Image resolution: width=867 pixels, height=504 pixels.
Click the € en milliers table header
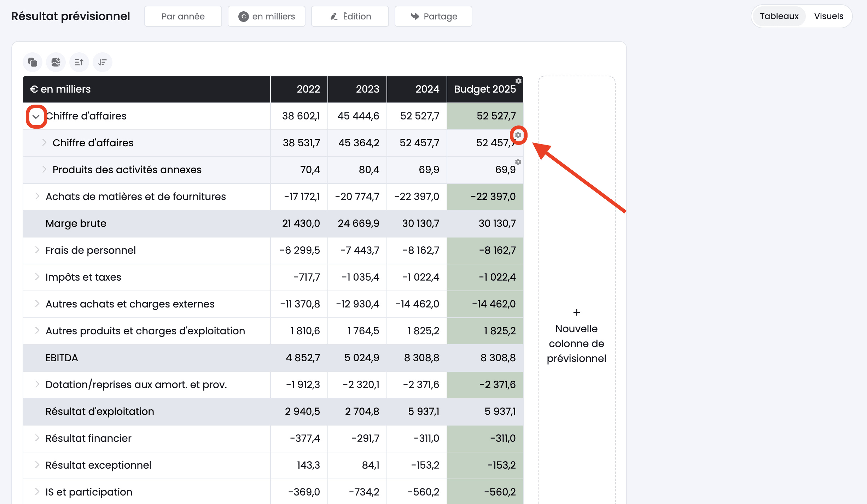pyautogui.click(x=147, y=89)
